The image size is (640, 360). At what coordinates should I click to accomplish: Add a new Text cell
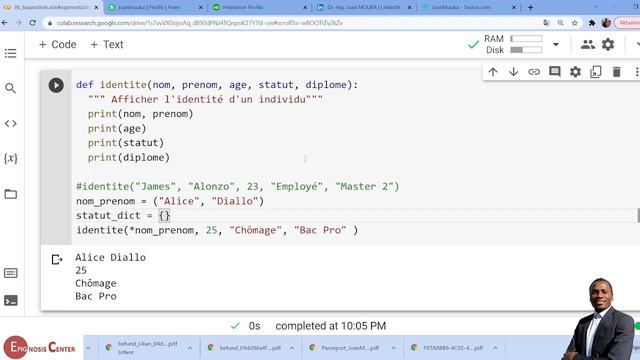point(107,44)
